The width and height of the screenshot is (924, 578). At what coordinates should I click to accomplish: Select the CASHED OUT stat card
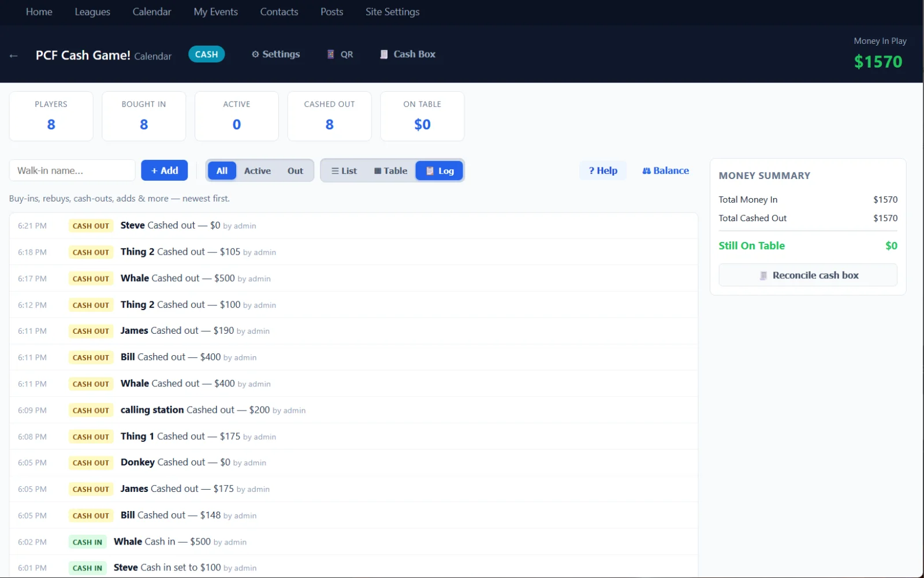pyautogui.click(x=329, y=116)
